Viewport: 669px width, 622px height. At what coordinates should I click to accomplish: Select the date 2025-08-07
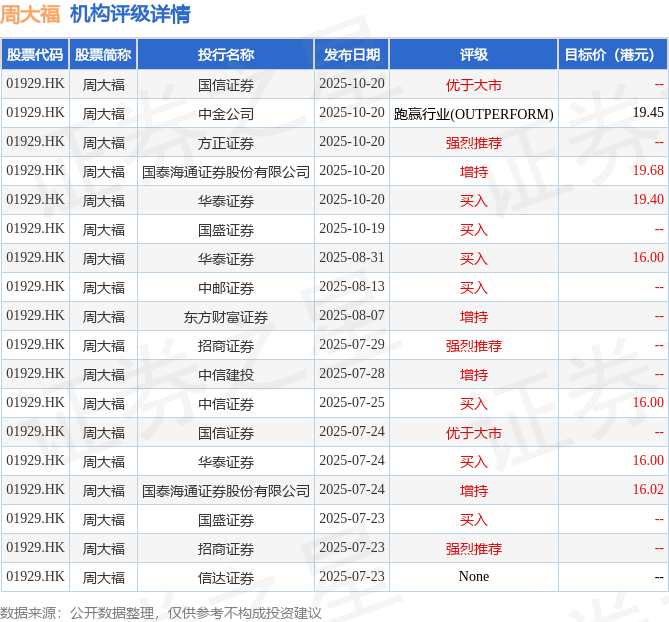click(352, 315)
